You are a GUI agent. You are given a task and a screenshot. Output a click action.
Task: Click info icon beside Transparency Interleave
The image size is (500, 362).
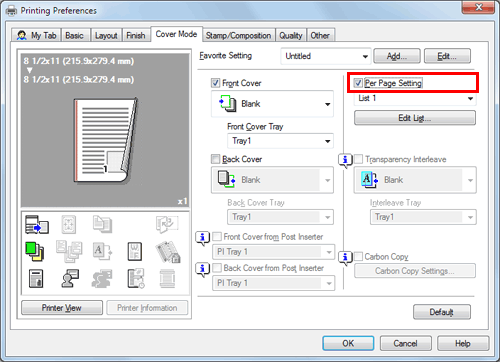click(345, 161)
